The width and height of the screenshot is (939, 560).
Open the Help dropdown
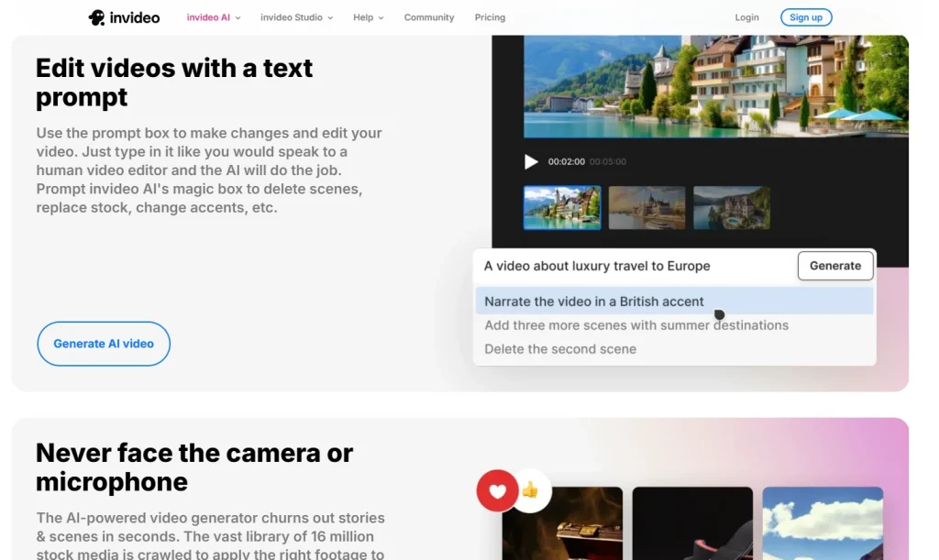point(367,16)
